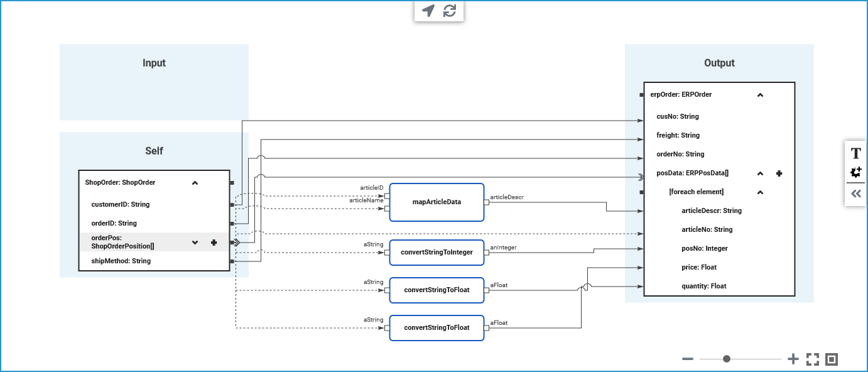Viewport: 868px width, 372px height.
Task: Click the plus icon next to posData: ERPPosData[]
Action: coord(779,173)
